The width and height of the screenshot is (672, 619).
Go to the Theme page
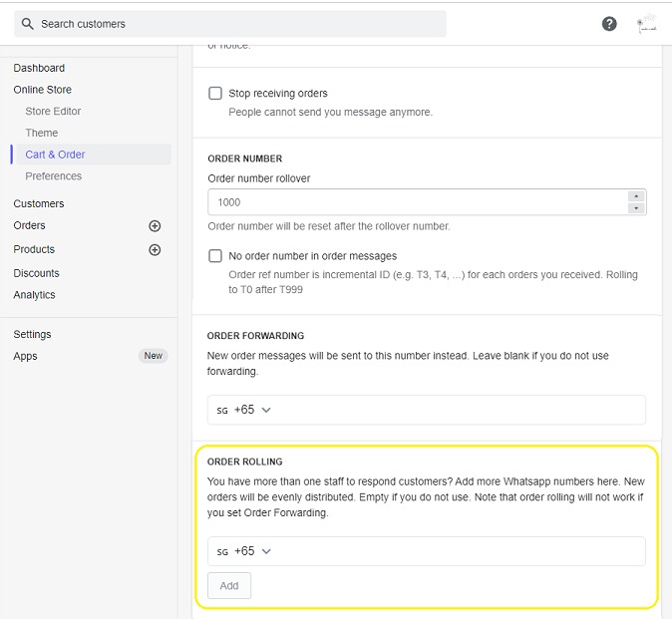[x=42, y=133]
